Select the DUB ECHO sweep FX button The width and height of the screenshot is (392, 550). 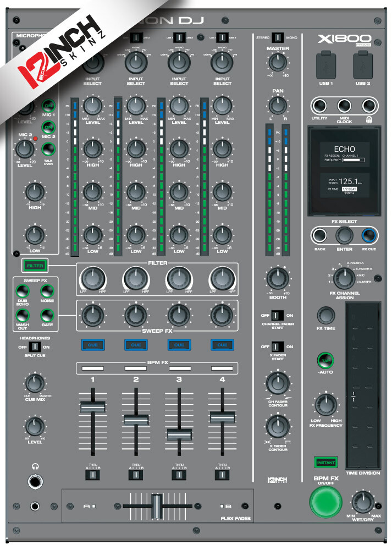tap(22, 291)
